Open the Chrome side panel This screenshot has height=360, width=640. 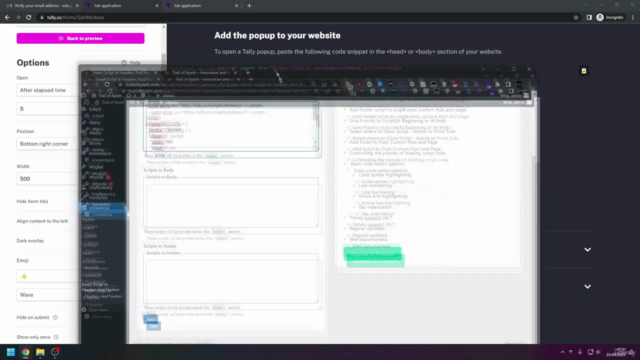[589, 18]
